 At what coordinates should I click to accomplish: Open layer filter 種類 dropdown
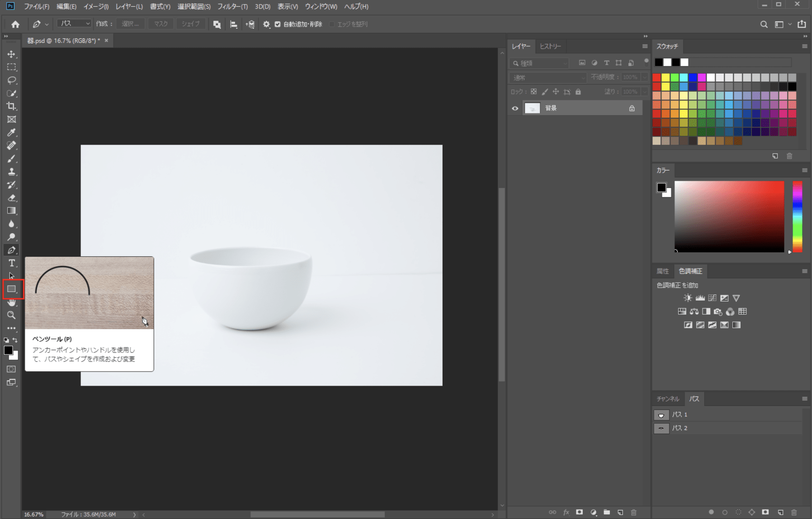(x=539, y=63)
